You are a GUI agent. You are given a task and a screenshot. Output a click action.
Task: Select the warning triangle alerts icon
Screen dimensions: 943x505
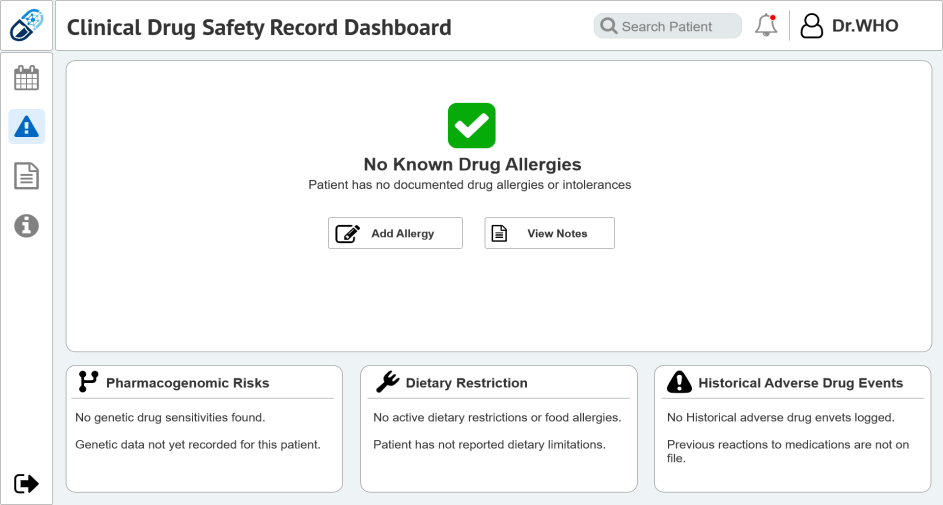[26, 127]
